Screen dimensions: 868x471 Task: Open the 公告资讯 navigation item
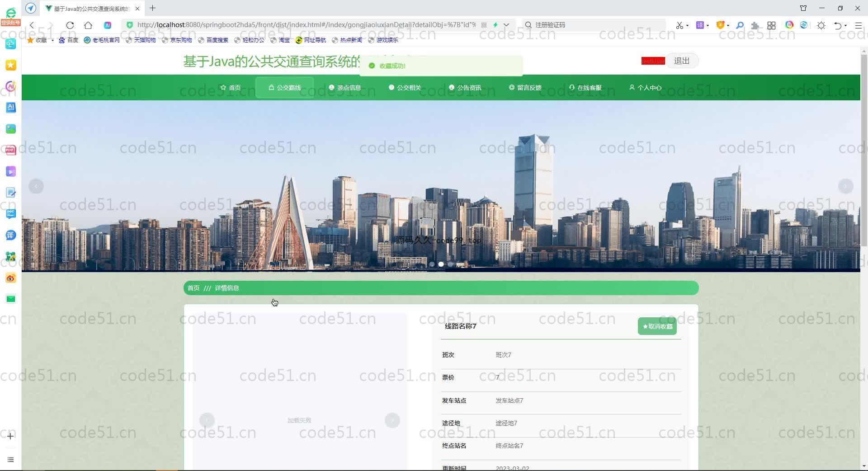coord(465,88)
